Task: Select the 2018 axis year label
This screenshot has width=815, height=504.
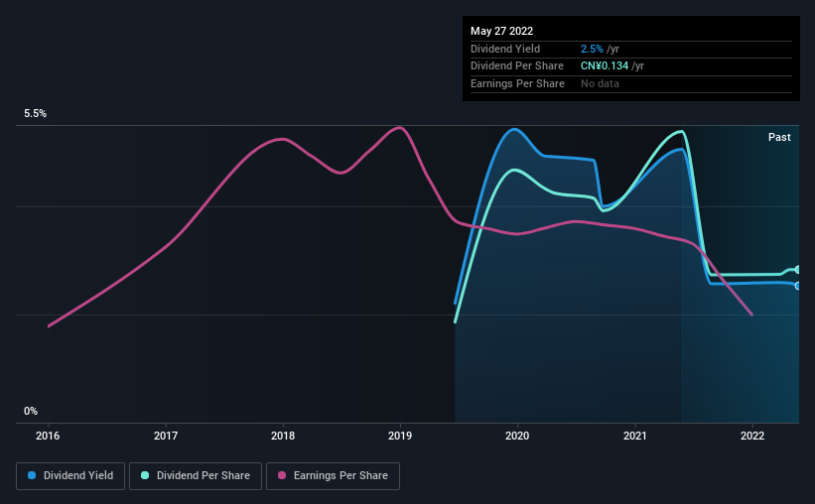Action: pos(283,436)
